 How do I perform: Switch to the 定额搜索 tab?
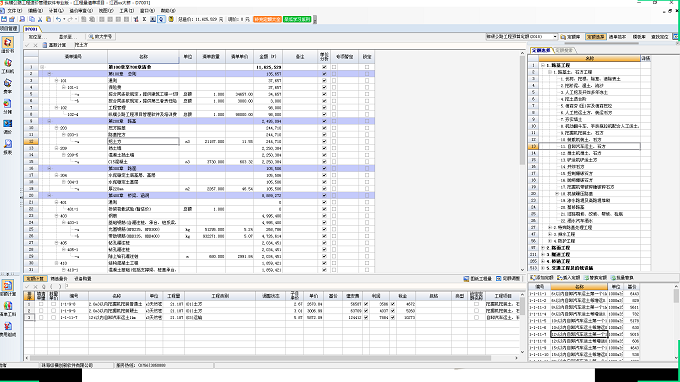(x=564, y=50)
